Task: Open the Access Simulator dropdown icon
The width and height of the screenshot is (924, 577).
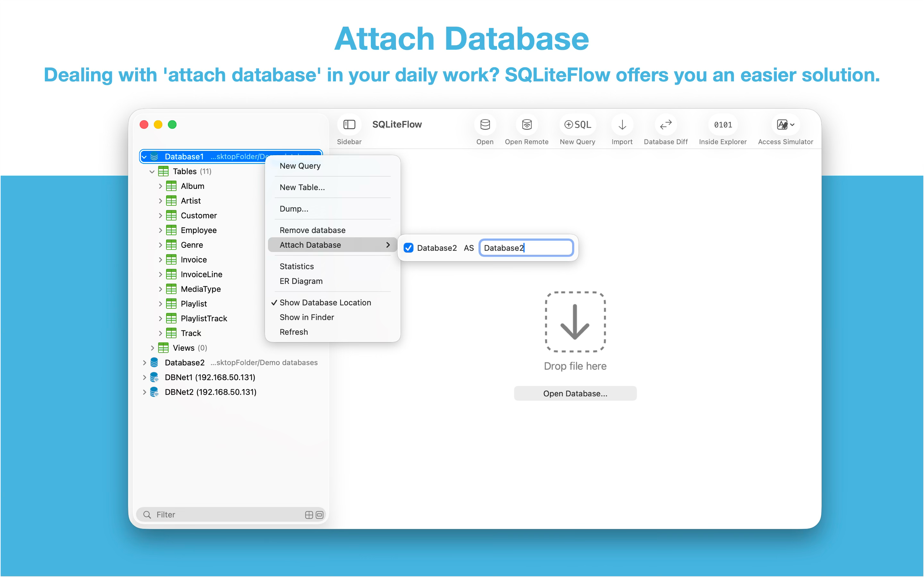Action: (x=785, y=125)
